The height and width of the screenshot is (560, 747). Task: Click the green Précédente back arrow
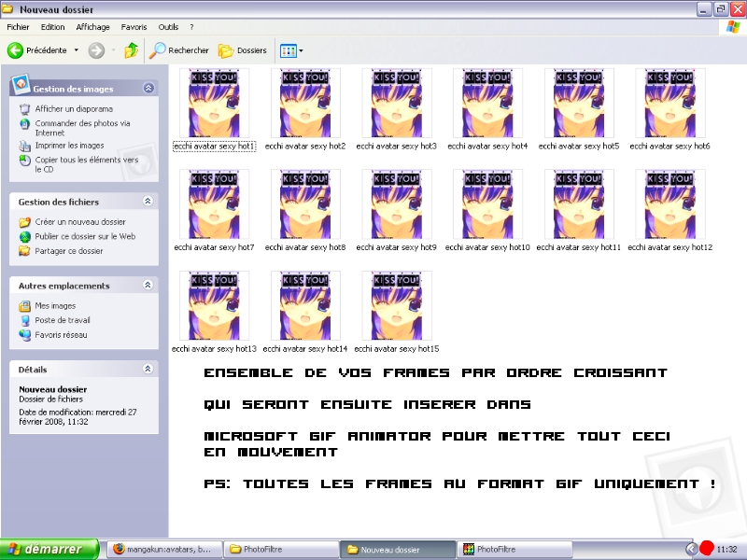(15, 50)
